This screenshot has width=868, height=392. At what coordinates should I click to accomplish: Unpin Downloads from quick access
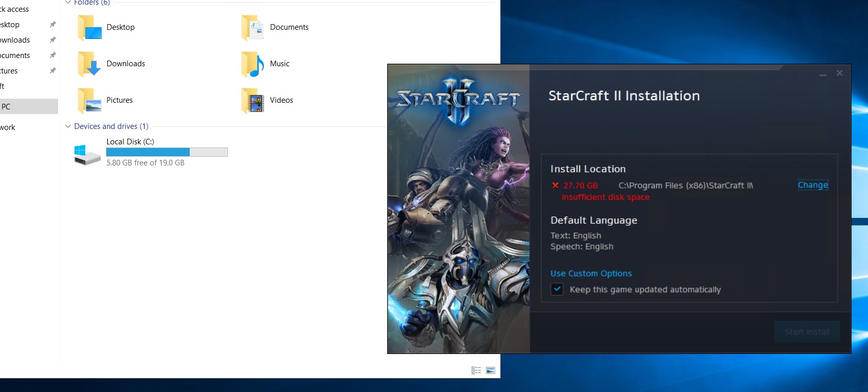coord(52,40)
